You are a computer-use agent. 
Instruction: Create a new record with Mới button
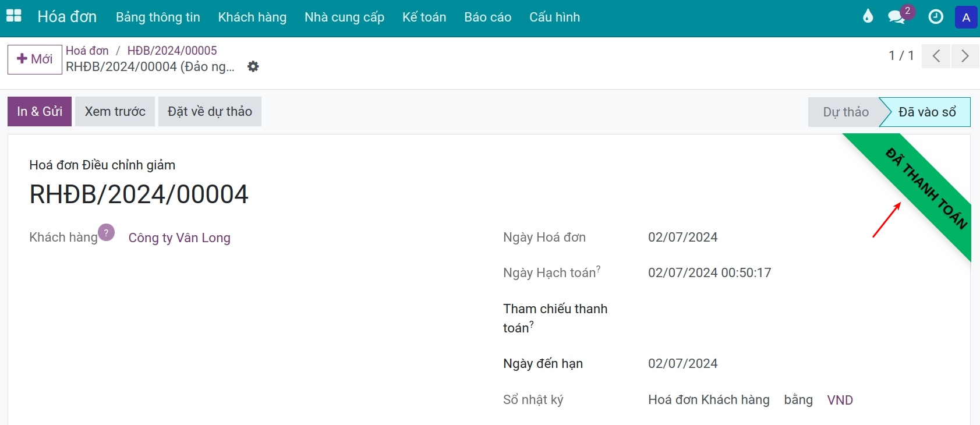35,59
